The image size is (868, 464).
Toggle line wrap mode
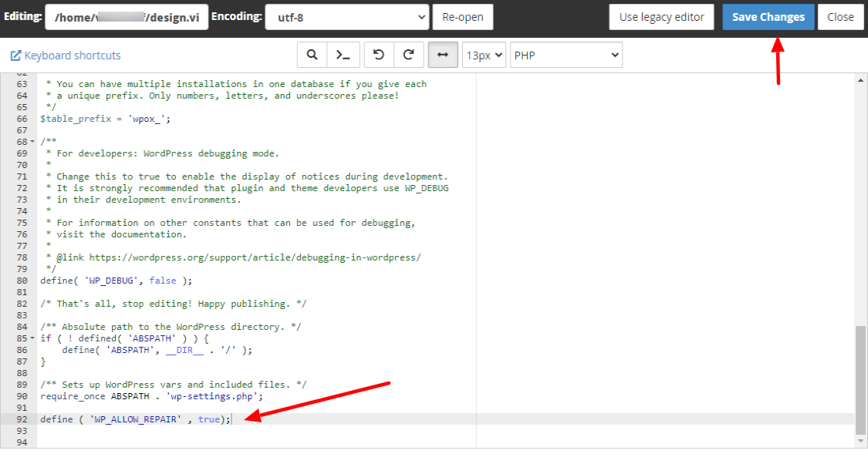(x=443, y=55)
